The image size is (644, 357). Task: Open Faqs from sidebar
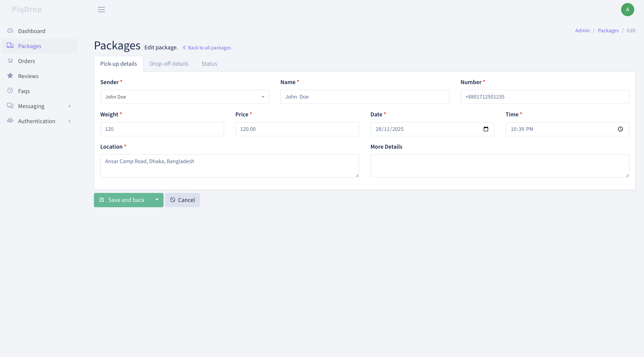[39, 91]
